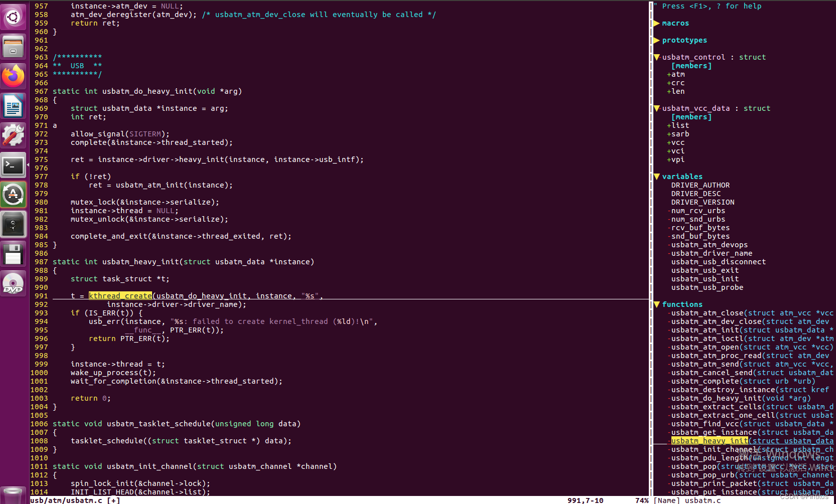Jump to the +atm member tag

coord(676,74)
